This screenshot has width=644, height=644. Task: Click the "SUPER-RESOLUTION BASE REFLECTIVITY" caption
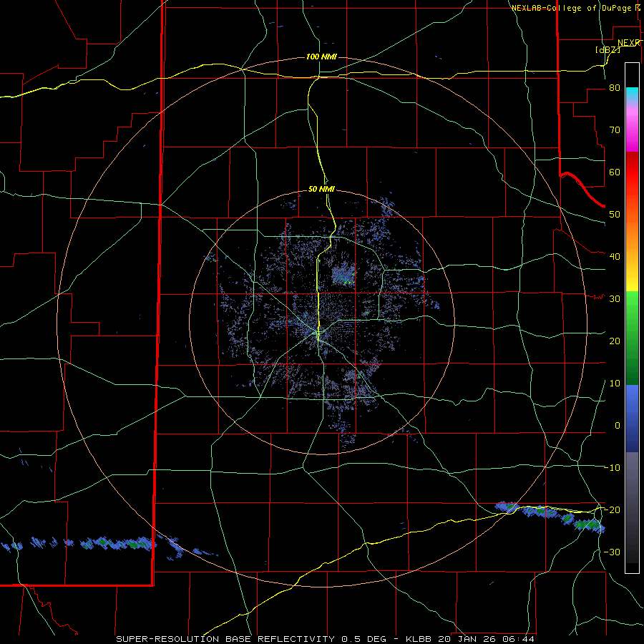pos(225,639)
